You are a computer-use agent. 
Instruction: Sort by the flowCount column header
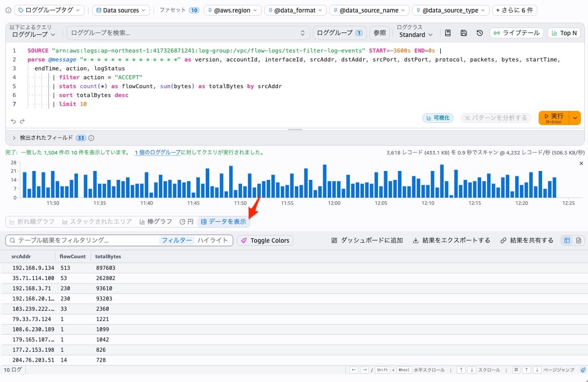(x=73, y=256)
